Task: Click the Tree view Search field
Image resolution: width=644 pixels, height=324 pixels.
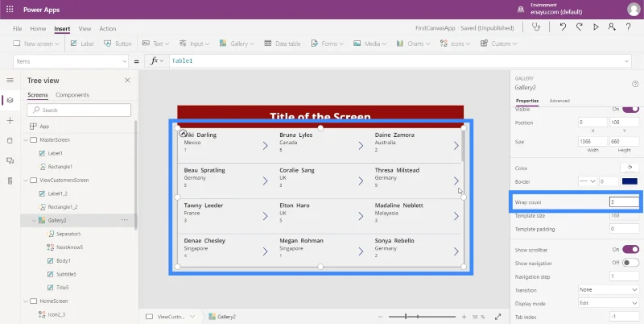Action: coord(79,110)
